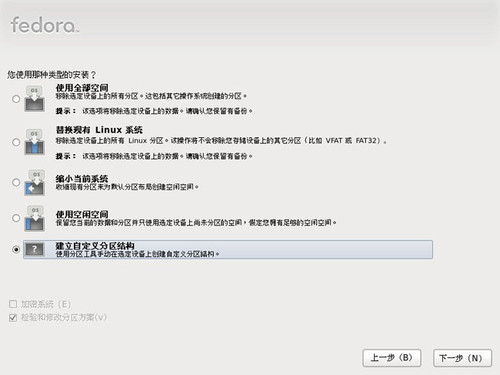Click the question mark custom layout icon

(x=34, y=249)
